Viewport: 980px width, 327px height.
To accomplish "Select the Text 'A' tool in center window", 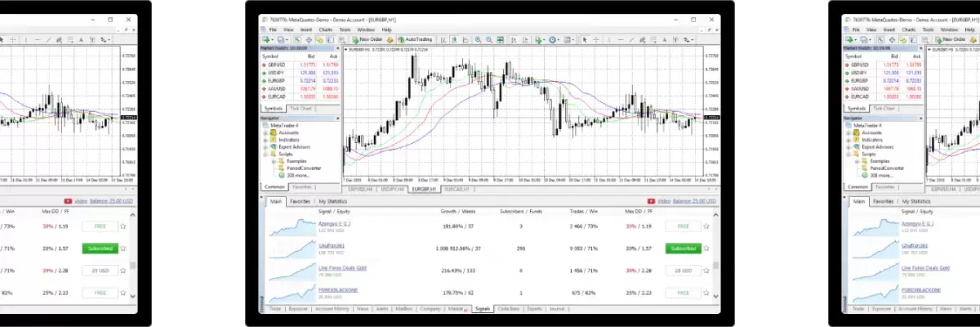I will (x=665, y=39).
